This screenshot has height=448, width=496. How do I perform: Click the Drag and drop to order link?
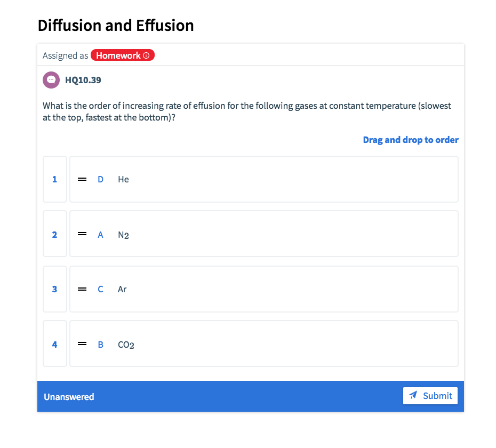tap(410, 140)
